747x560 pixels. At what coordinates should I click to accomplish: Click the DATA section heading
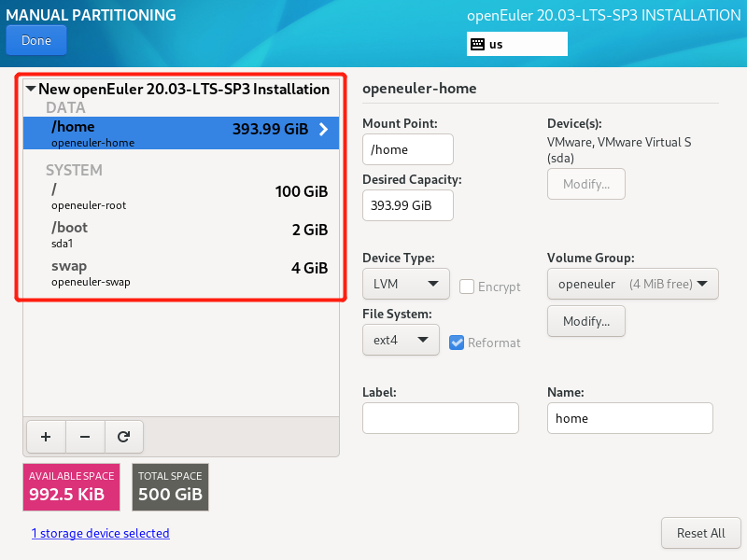click(65, 107)
